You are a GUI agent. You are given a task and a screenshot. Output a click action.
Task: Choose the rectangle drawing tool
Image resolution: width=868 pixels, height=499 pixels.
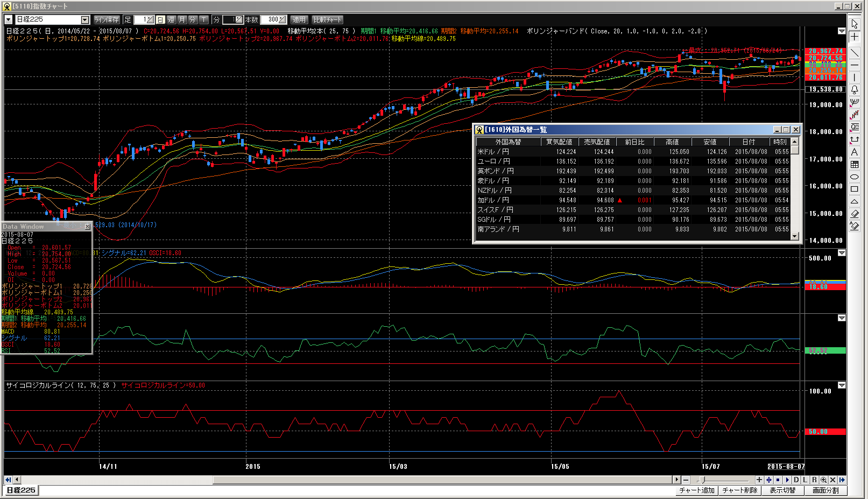[x=855, y=189]
